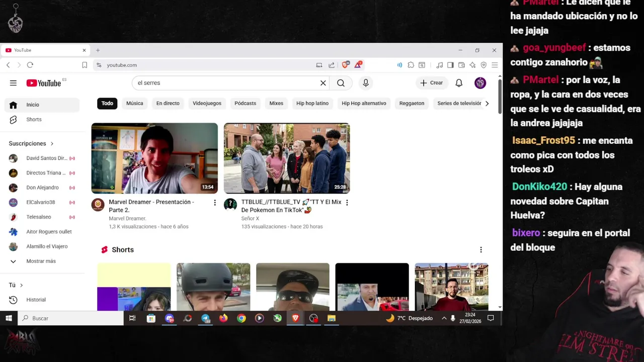Toggle the browser sidebar panel icon
The height and width of the screenshot is (362, 644).
coord(450,65)
